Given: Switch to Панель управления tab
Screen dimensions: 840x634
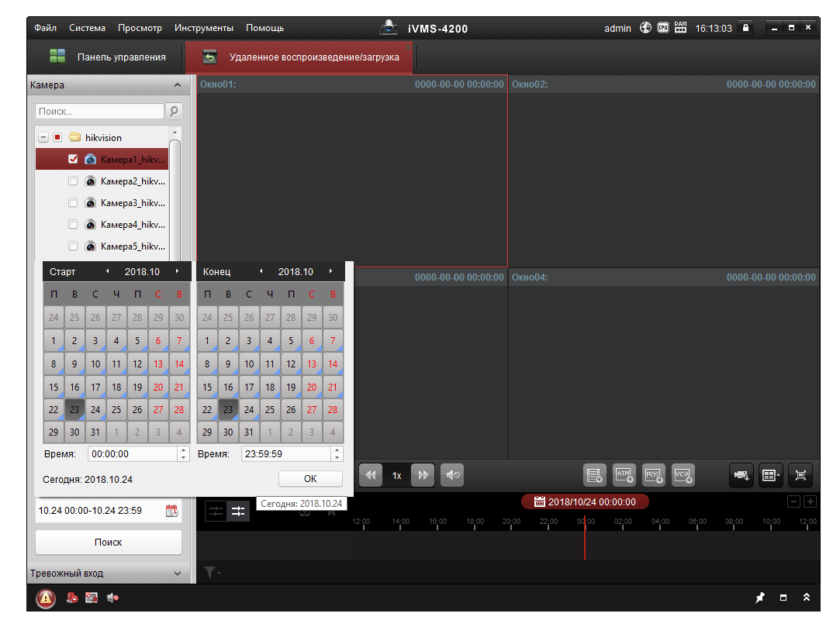Looking at the screenshot, I should click(x=107, y=57).
